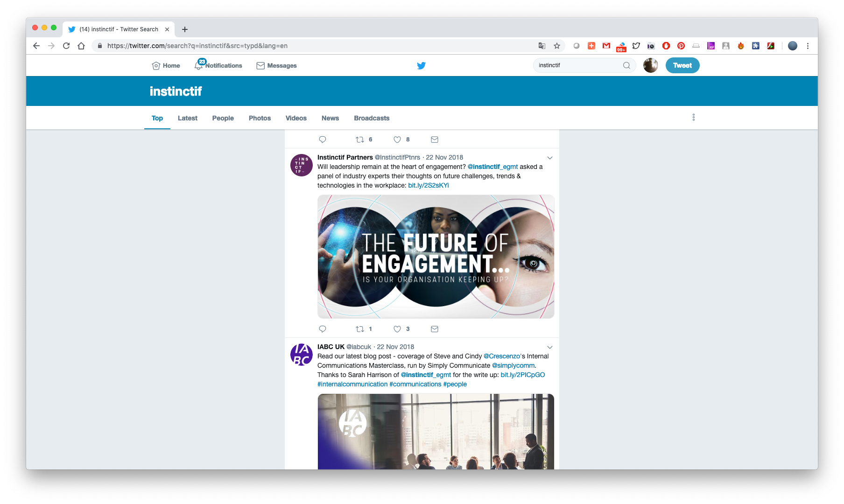Like the tweet showing 8 likes
The width and height of the screenshot is (844, 504).
click(397, 140)
